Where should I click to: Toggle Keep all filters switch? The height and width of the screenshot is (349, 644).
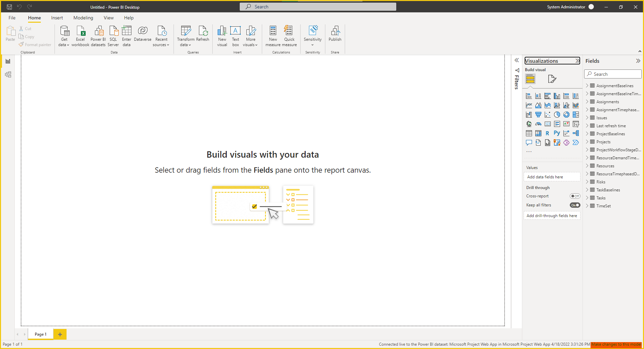575,205
